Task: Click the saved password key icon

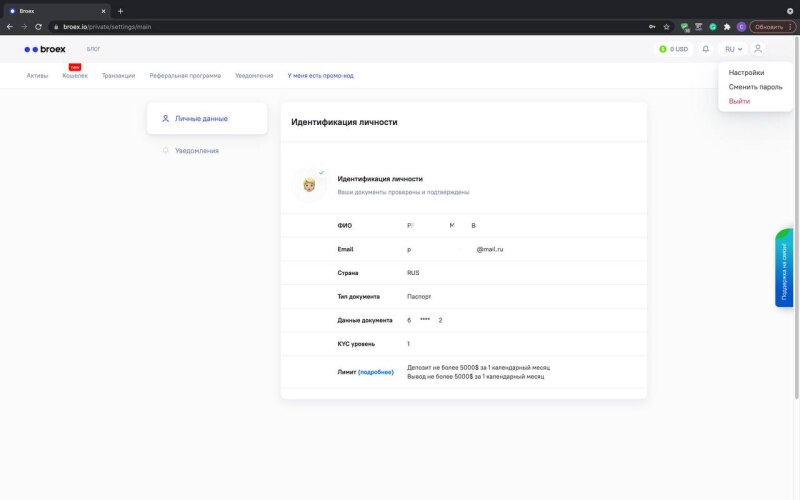Action: (x=652, y=27)
